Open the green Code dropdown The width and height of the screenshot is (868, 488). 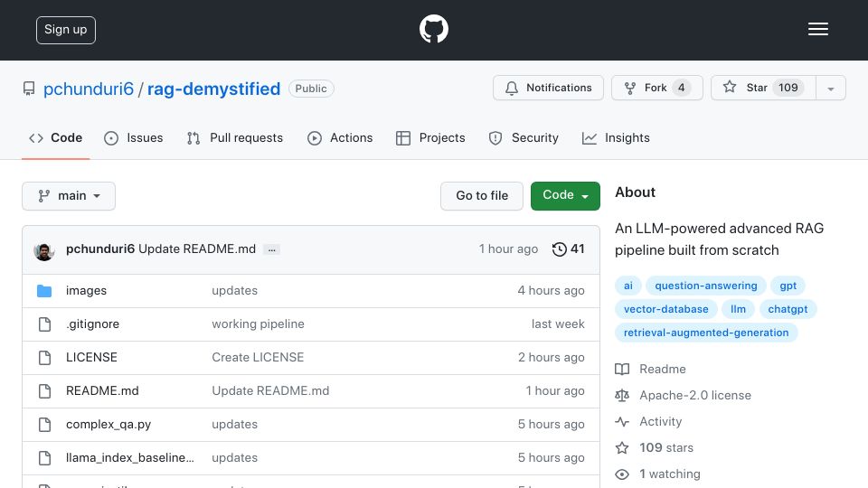565,196
